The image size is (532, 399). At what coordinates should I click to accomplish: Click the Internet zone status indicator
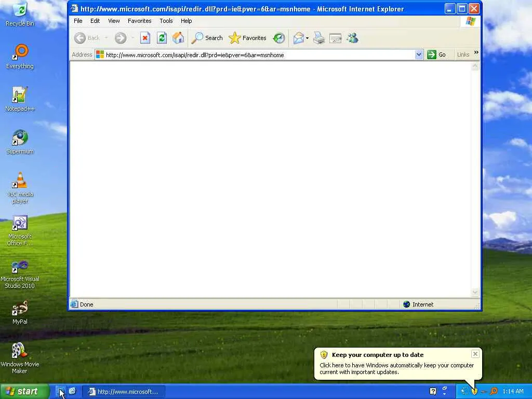coord(418,304)
